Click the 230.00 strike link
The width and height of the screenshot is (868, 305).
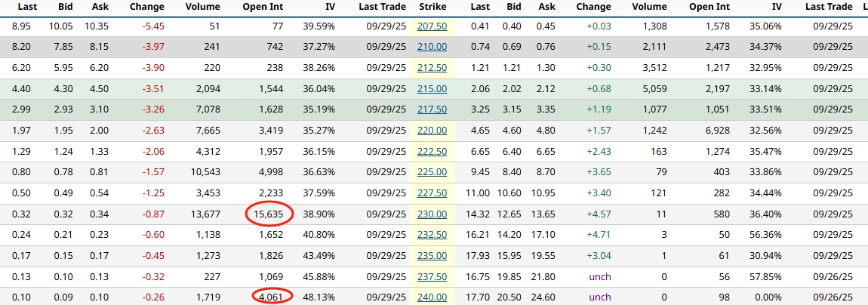[x=432, y=214]
